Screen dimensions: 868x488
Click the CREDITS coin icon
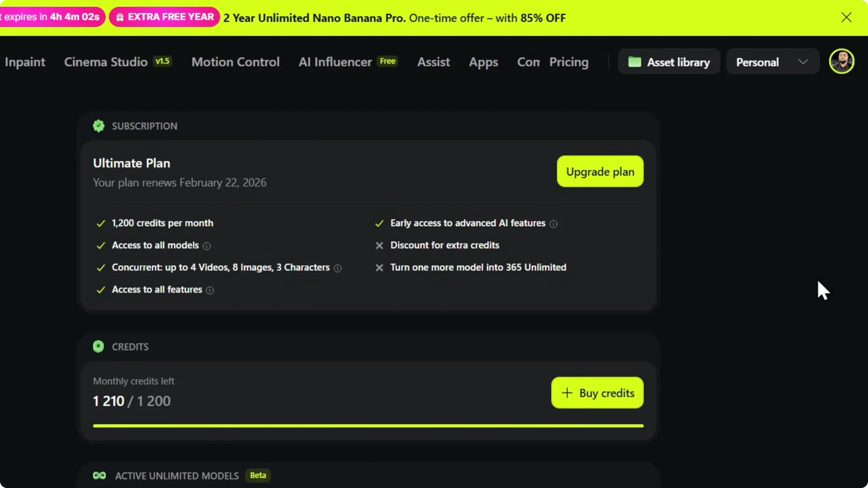[x=98, y=346]
